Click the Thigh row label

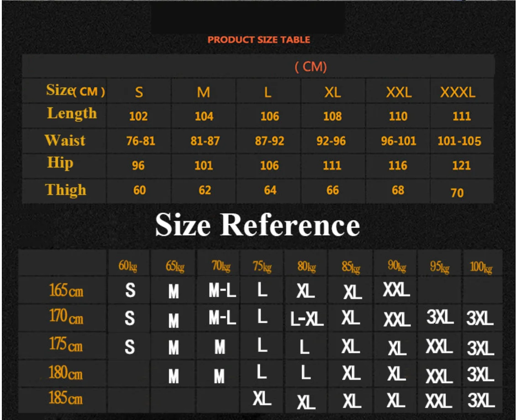point(66,190)
